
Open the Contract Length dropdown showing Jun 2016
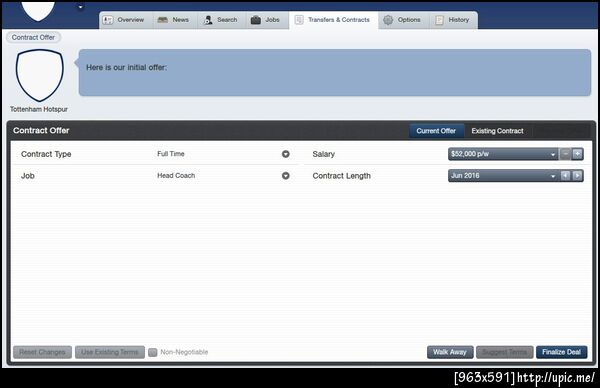pos(503,176)
